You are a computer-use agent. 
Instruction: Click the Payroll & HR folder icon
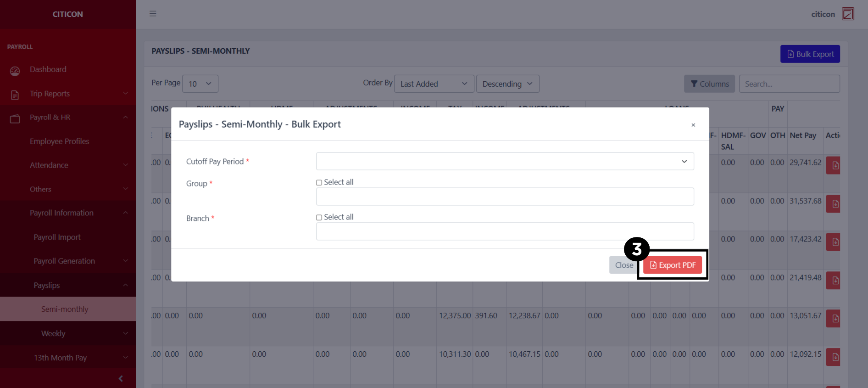15,119
